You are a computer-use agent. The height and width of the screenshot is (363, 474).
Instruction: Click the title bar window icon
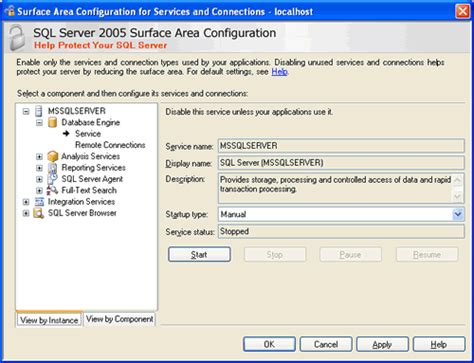coord(10,11)
